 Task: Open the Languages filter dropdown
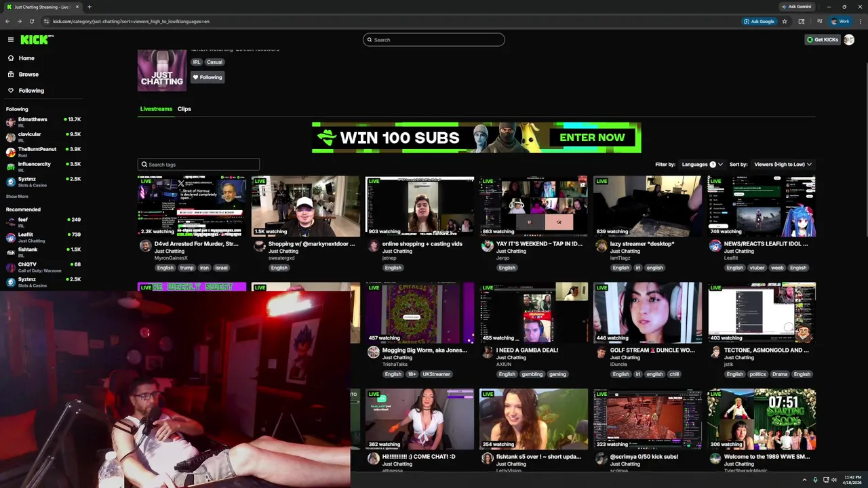coord(701,165)
